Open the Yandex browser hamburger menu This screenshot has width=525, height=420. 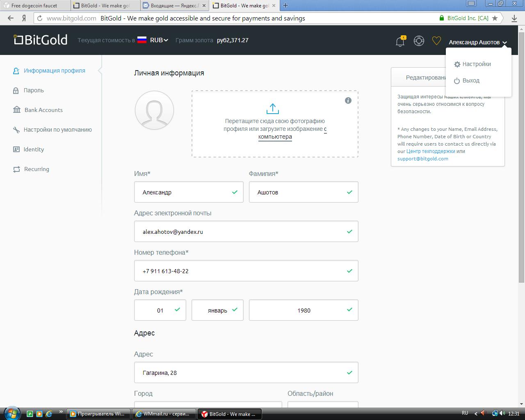pos(472,4)
